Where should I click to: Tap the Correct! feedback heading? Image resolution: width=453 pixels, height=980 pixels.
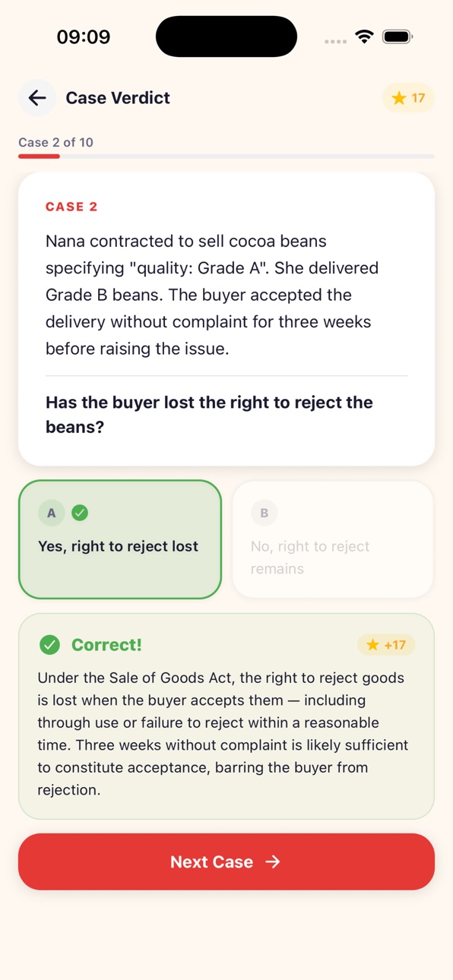point(106,645)
